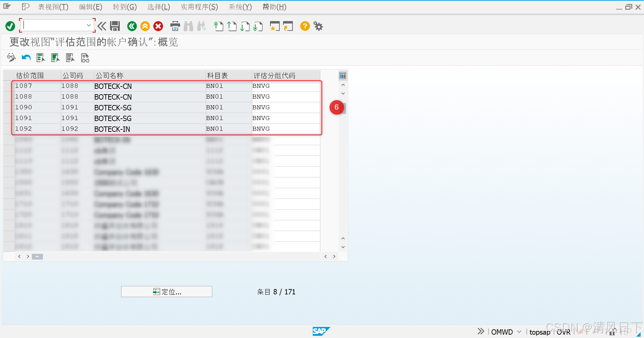Screen dimensions: 644x338
Task: Open the command field history dropdown
Action: 89,25
